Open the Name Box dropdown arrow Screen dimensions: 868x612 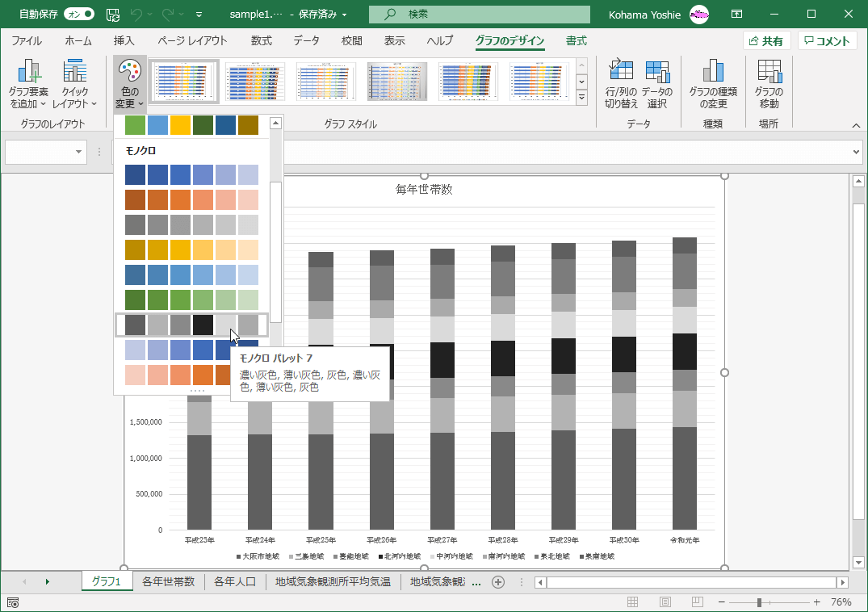(79, 152)
